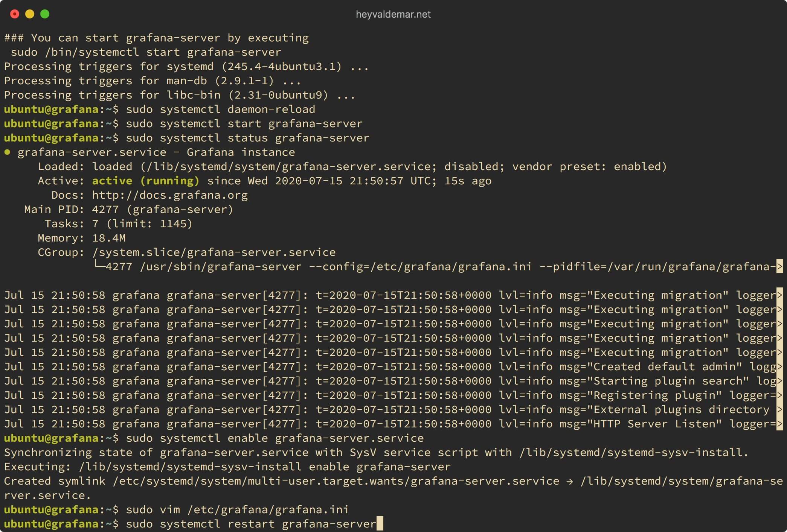Click the 'Synchronizing state of grafana-server.service' line

tap(376, 453)
